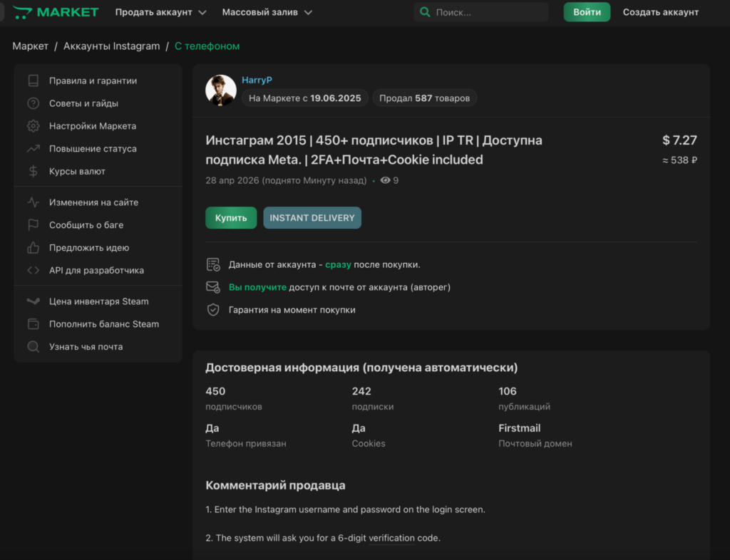Screen dimensions: 730x560
Task: Click the underlined word verification
Action: click(391, 538)
